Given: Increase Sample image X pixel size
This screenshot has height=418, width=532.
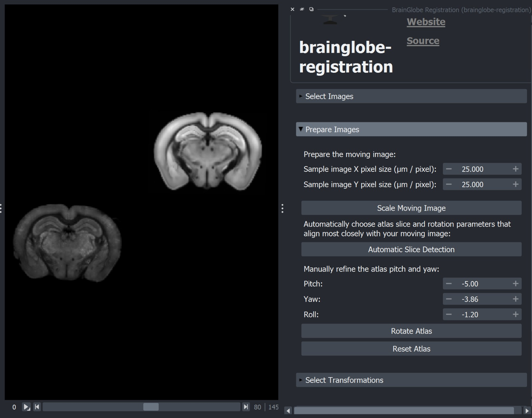Looking at the screenshot, I should [x=515, y=169].
